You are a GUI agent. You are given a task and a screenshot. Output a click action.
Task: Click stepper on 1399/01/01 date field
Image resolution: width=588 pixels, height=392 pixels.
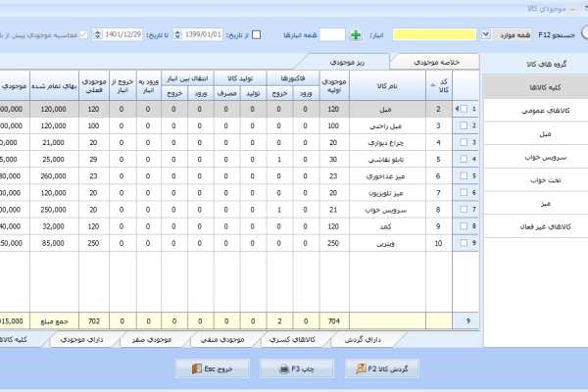click(x=177, y=35)
